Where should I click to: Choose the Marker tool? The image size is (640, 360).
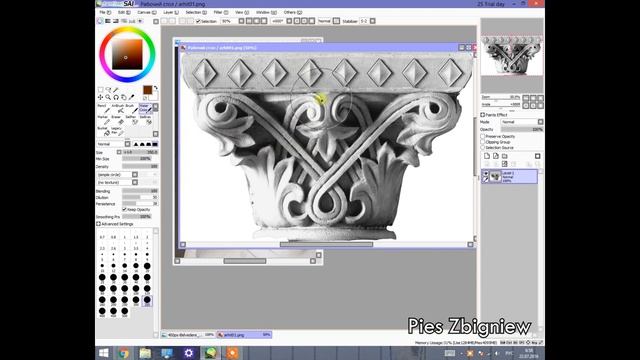pos(104,120)
